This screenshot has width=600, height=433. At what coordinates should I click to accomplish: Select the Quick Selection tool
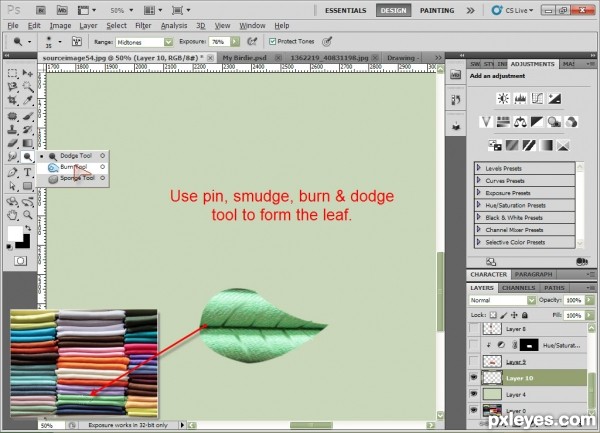tap(28, 87)
